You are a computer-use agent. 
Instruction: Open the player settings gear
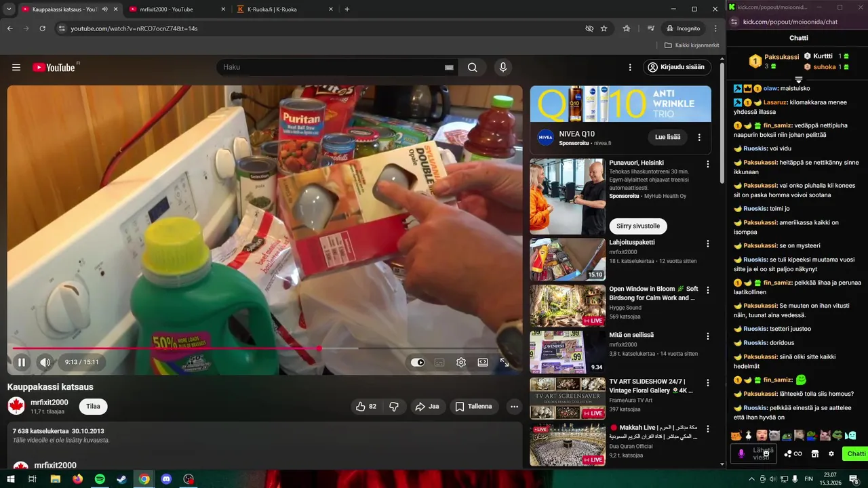(x=461, y=363)
